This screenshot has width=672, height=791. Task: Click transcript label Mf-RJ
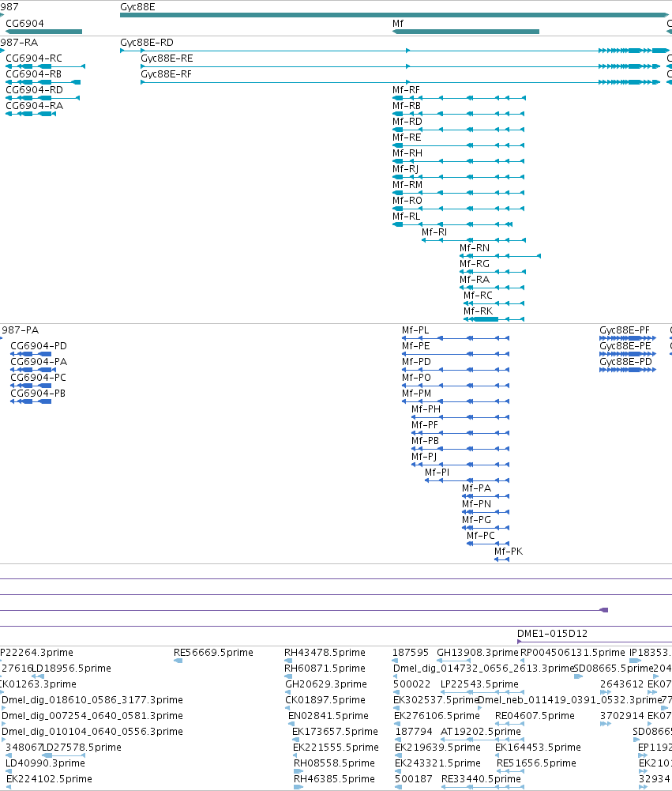click(405, 169)
